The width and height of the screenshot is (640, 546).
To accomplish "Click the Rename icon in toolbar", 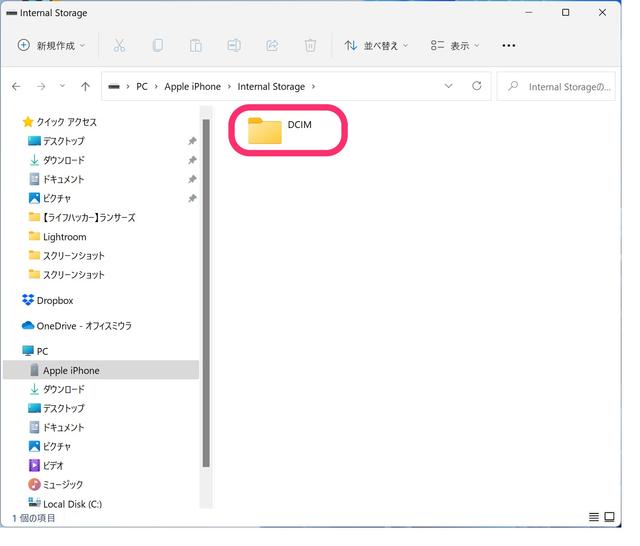I will 234,45.
